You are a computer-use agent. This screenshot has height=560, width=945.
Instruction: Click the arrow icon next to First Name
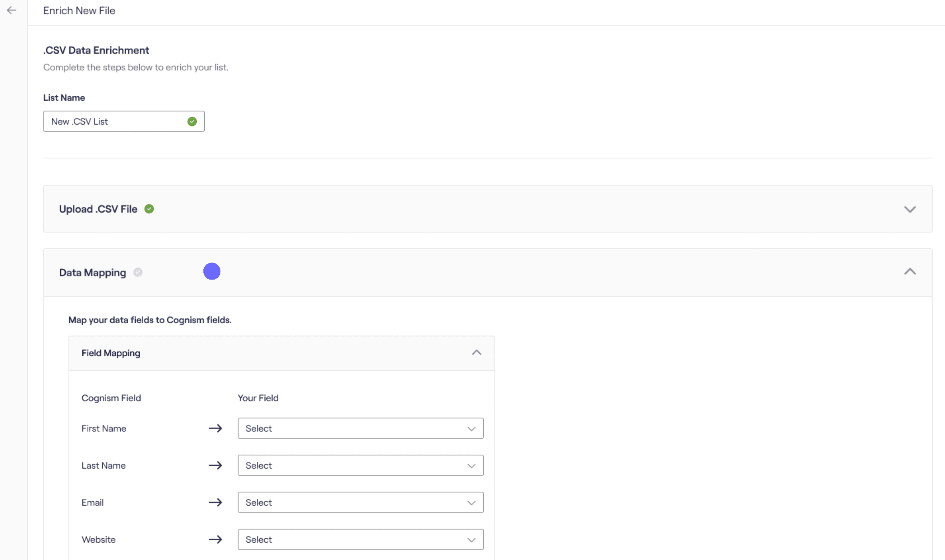pyautogui.click(x=215, y=428)
